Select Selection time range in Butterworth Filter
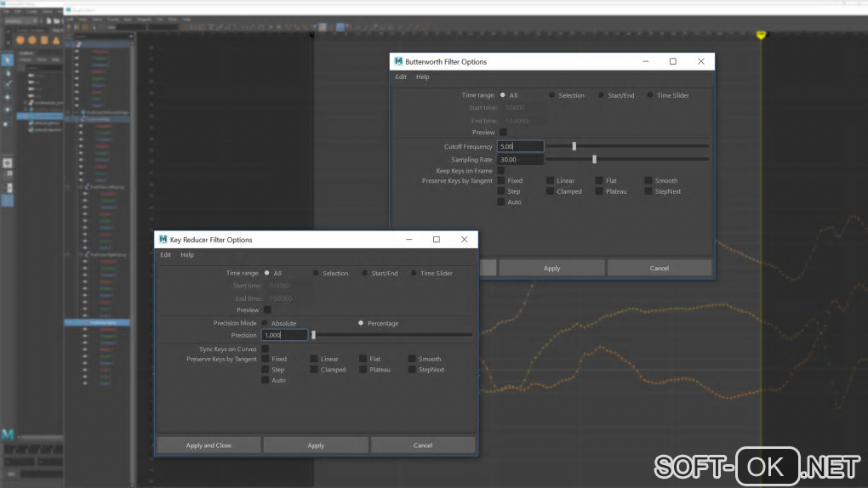868x488 pixels. tap(551, 95)
